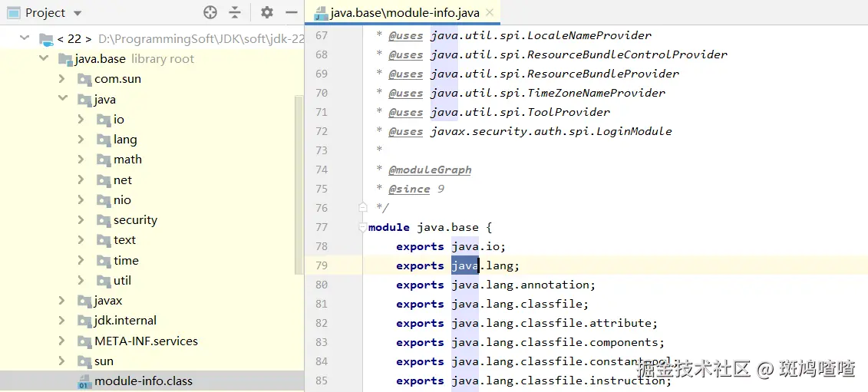
Task: Select the security tree item label
Action: (135, 220)
